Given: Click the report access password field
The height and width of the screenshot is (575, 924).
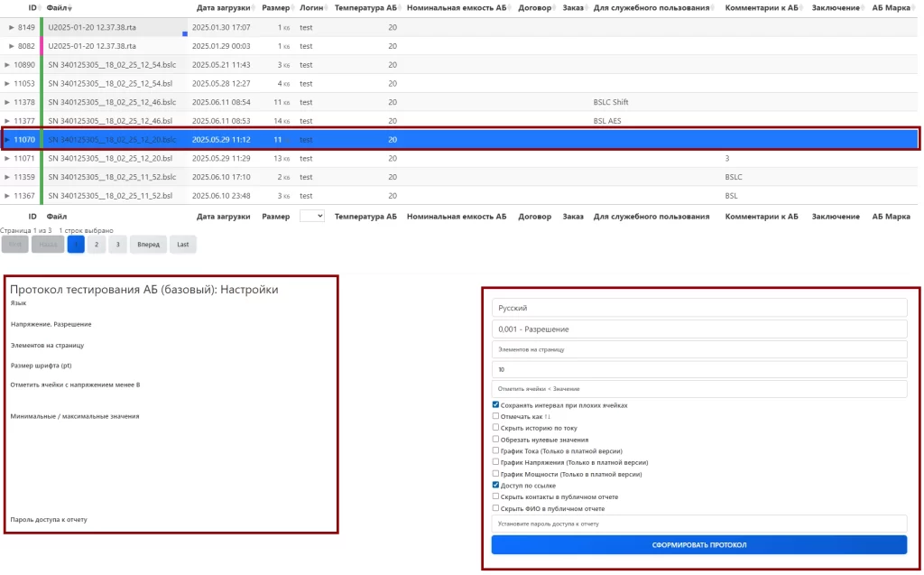Looking at the screenshot, I should 698,524.
